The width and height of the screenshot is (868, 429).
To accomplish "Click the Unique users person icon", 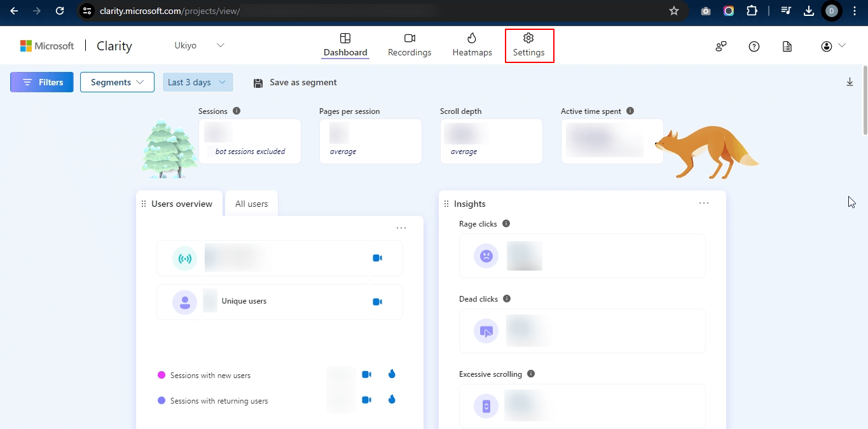I will pyautogui.click(x=184, y=302).
